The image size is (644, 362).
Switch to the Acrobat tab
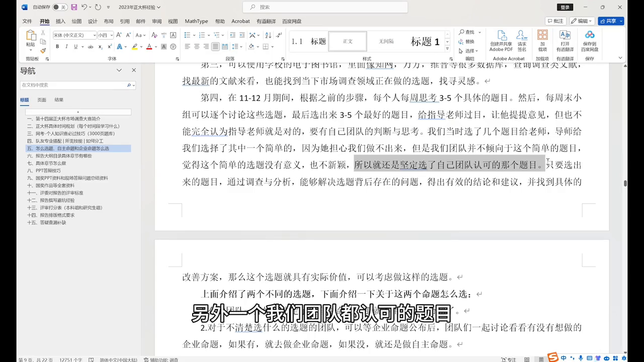[x=240, y=21]
